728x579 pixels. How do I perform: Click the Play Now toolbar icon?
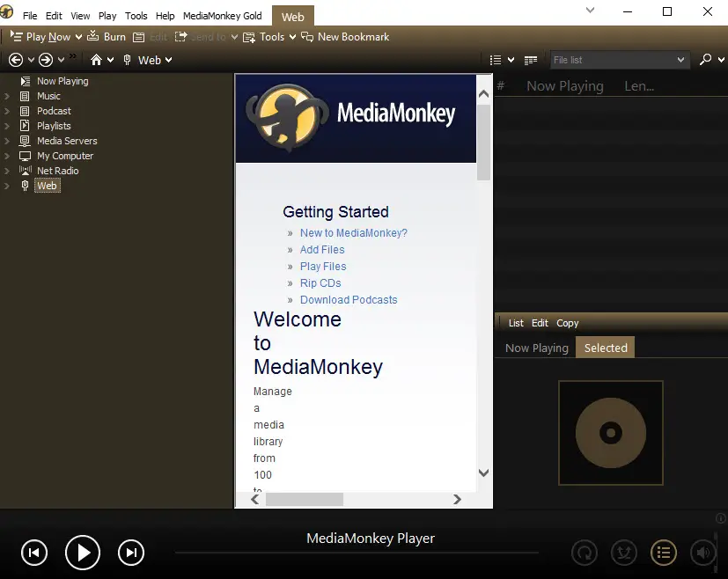(16, 37)
